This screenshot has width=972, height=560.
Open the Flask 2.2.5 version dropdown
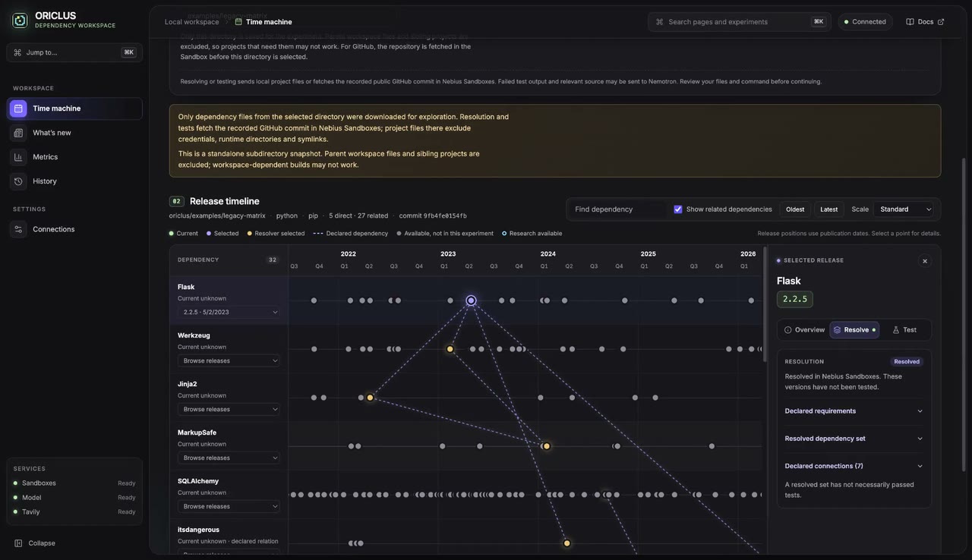(229, 312)
